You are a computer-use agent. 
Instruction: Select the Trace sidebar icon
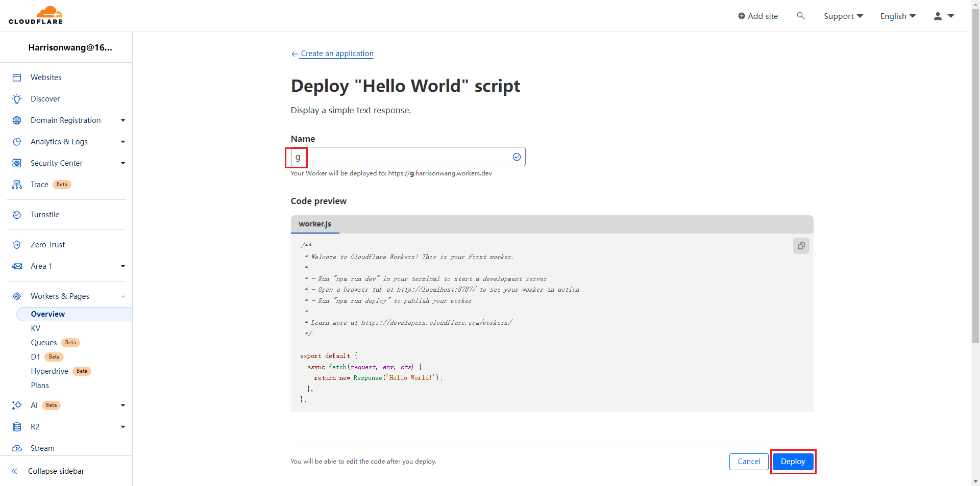coord(17,185)
